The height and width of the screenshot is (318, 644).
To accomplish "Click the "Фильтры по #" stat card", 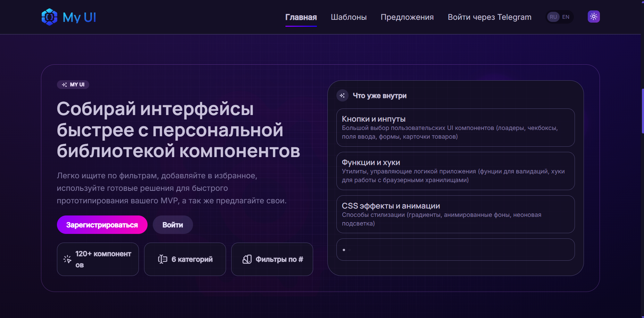I will (272, 259).
